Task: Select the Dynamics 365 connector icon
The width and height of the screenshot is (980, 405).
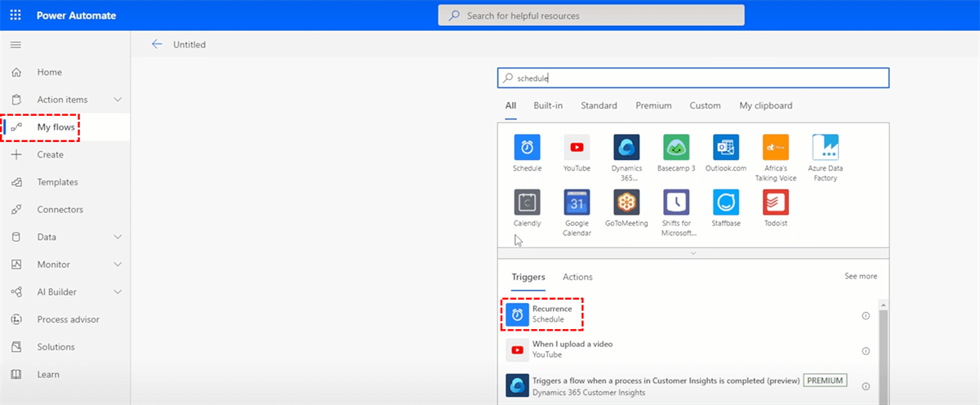Action: [626, 147]
